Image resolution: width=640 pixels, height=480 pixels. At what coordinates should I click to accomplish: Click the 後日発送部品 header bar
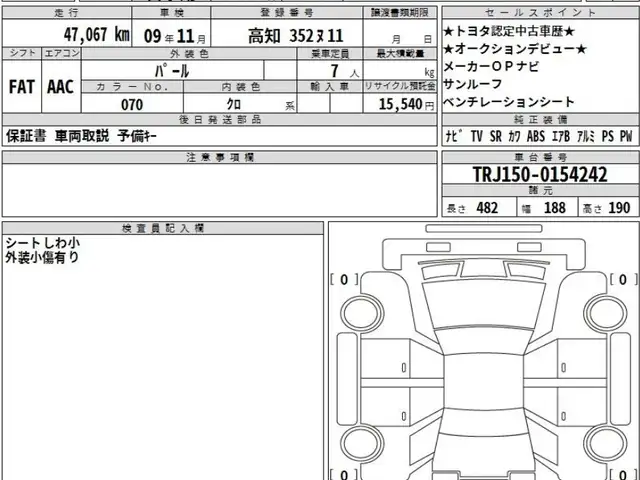tap(220, 120)
